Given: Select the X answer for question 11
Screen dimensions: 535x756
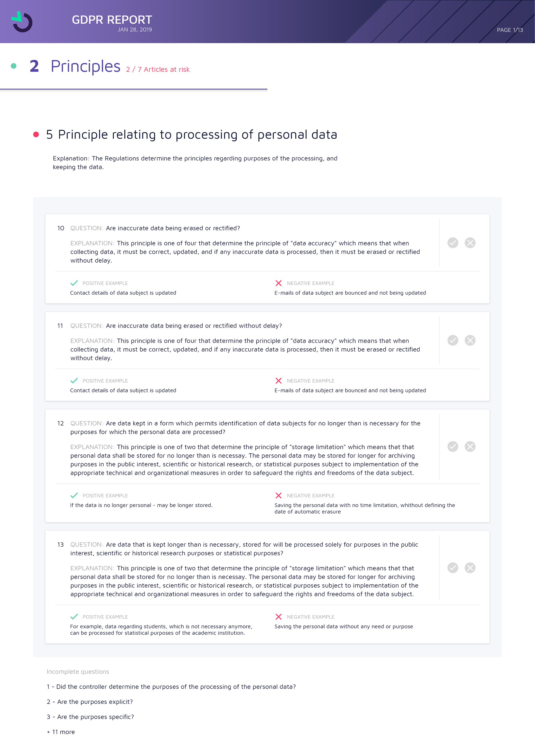Looking at the screenshot, I should [x=470, y=340].
